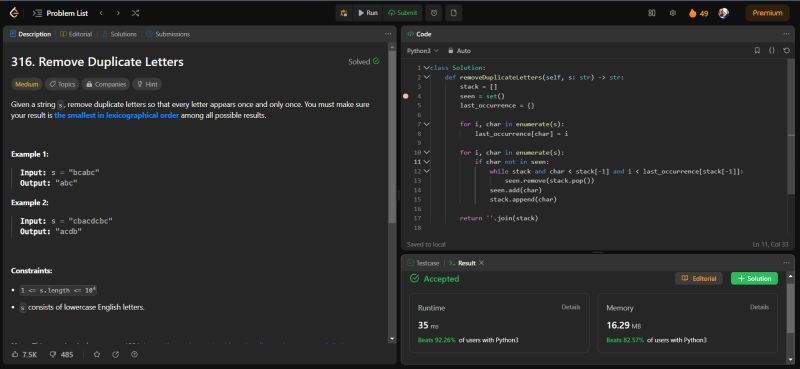This screenshot has height=369, width=800.
Task: Like the problem thumbs up 7.5K
Action: point(24,355)
